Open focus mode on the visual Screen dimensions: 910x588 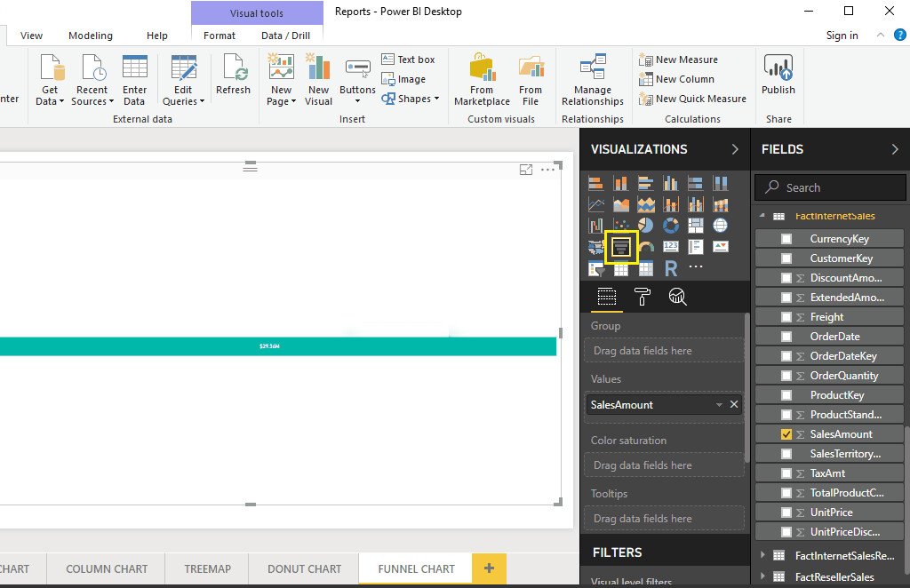pos(526,170)
